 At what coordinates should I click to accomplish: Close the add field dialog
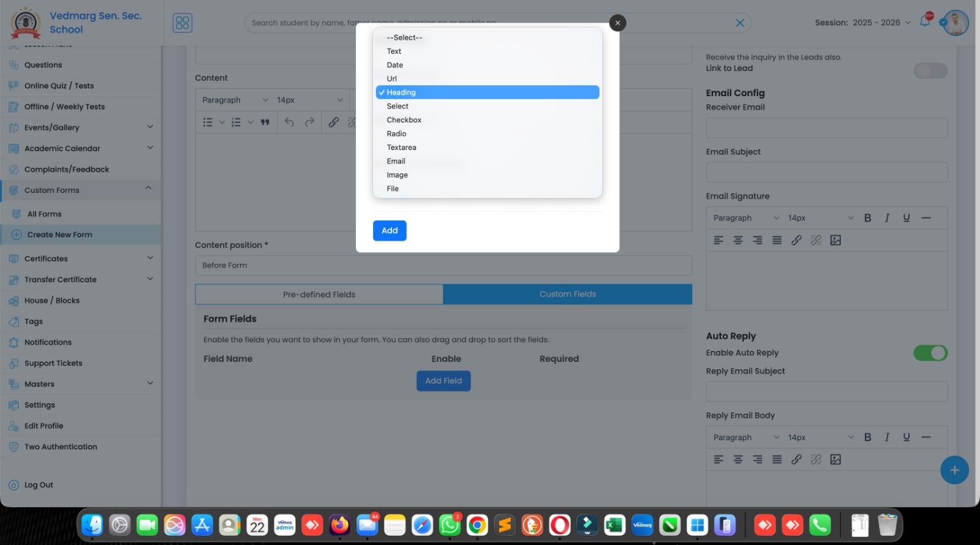coord(617,23)
